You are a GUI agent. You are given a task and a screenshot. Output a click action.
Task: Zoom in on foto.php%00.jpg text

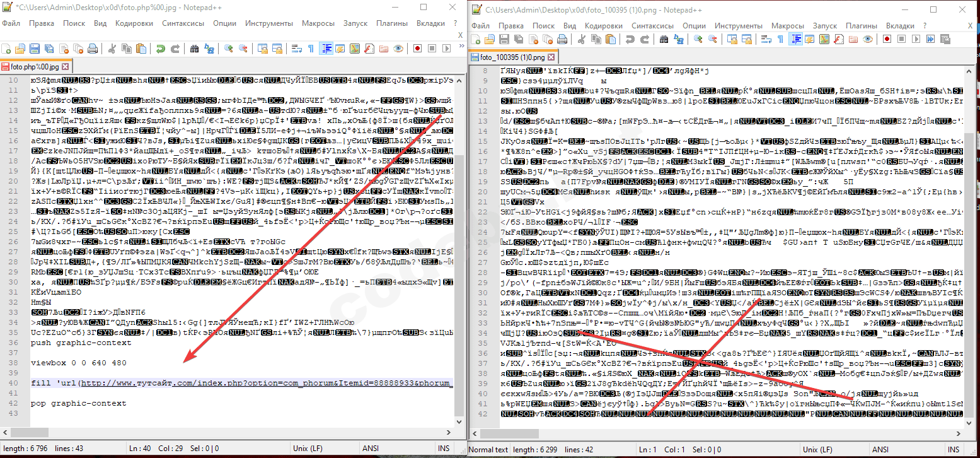(228, 49)
